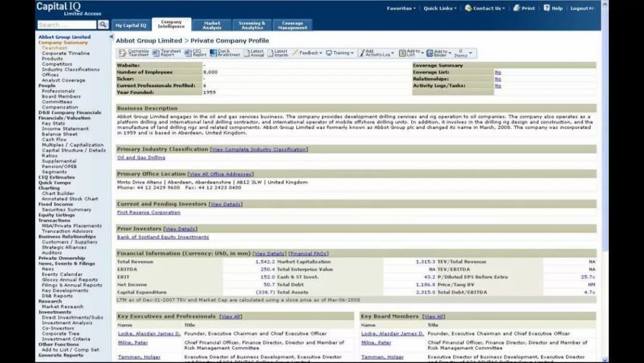This screenshot has height=363, width=644.
Task: Open Key Stats in the sidebar
Action: pyautogui.click(x=53, y=123)
